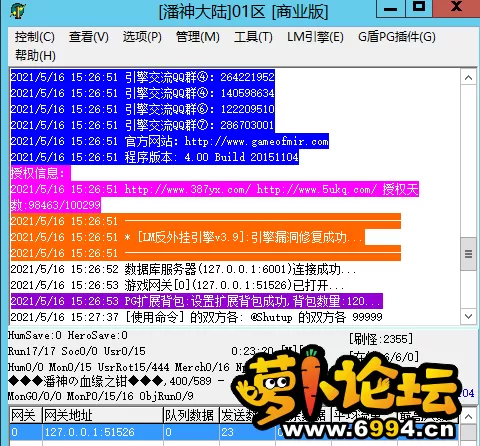Viewport: 480px width, 446px height.
Task: Open the G盾PG插件(G) menu
Action: [x=397, y=37]
